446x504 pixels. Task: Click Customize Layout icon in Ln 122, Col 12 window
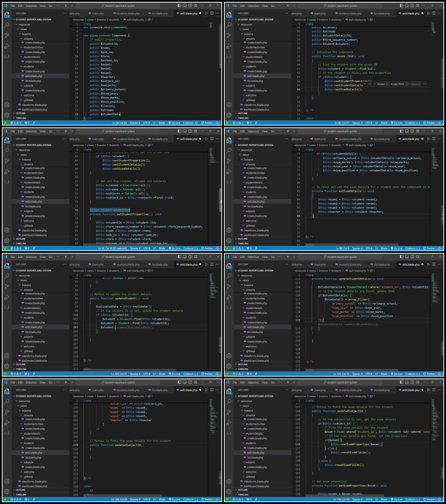(418, 257)
